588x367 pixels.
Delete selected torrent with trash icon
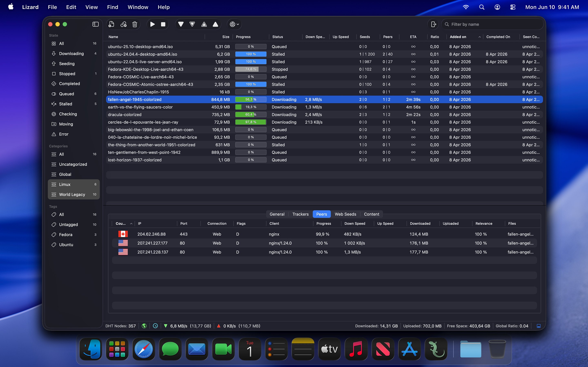click(x=135, y=24)
